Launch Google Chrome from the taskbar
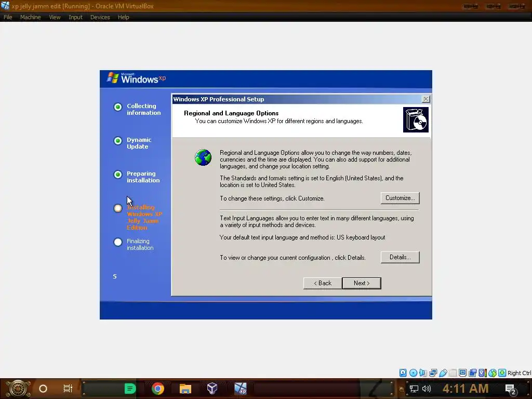This screenshot has height=399, width=532. coord(158,389)
